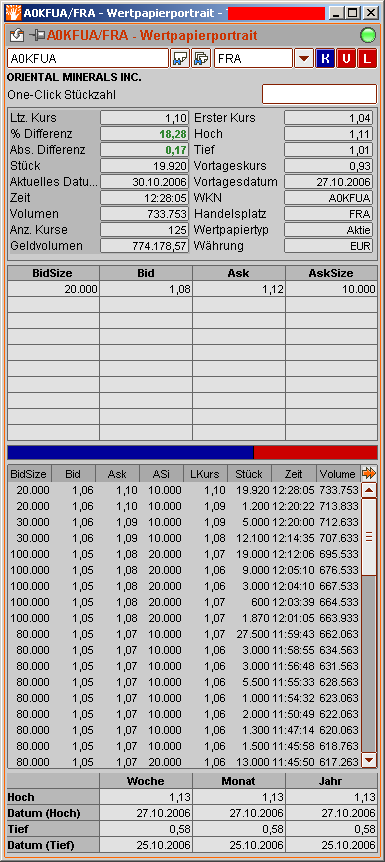The width and height of the screenshot is (385, 862).
Task: Click the Währung value EUR
Action: click(328, 246)
